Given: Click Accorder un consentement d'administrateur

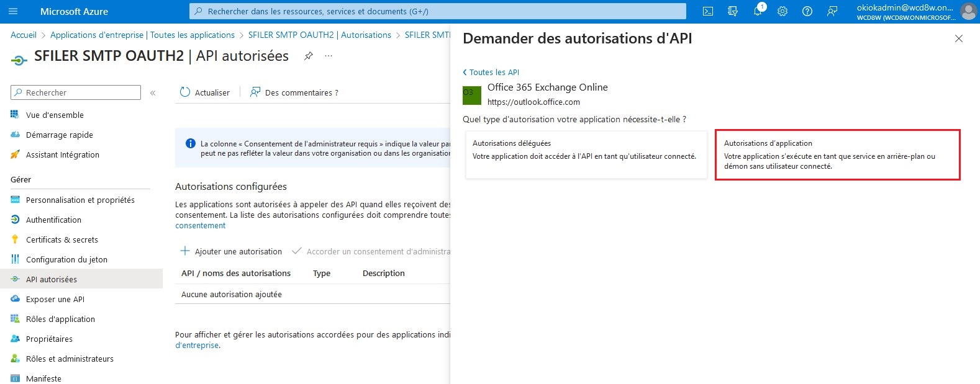Looking at the screenshot, I should [x=371, y=251].
